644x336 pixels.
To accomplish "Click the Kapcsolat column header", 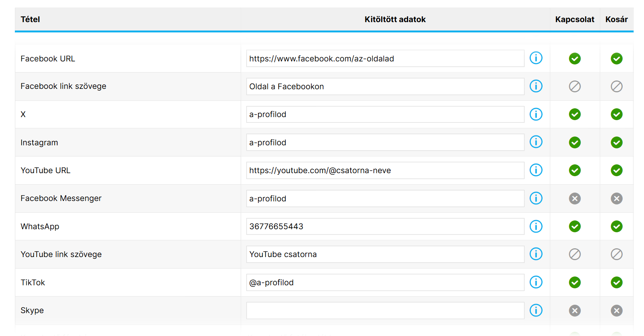I will point(575,19).
